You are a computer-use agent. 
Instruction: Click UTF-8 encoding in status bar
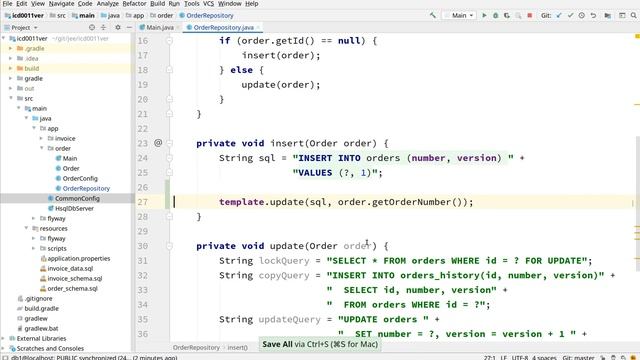[x=520, y=358]
